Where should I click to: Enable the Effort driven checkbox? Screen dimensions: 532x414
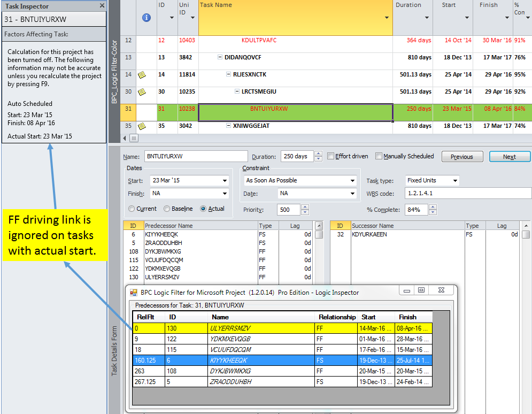tap(330, 156)
